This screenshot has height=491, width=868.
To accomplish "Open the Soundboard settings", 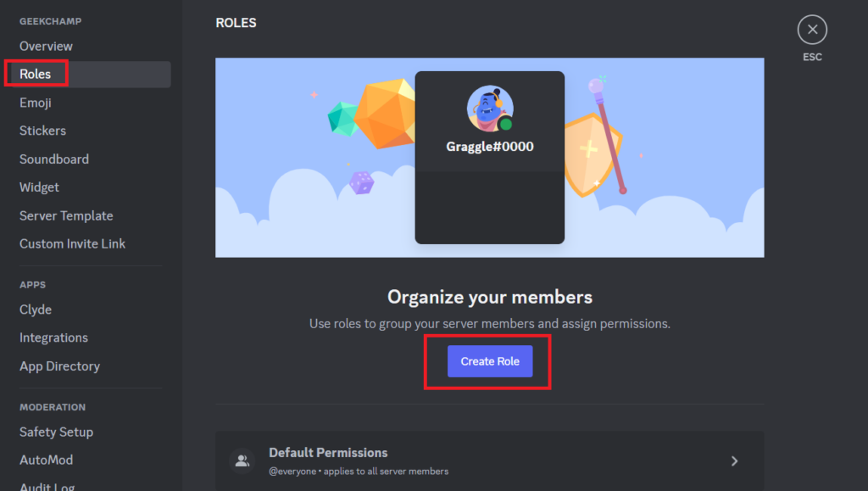I will [54, 159].
